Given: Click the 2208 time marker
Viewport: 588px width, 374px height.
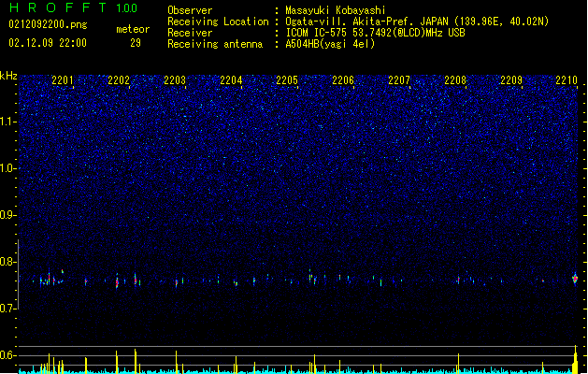Looking at the screenshot, I should (x=455, y=80).
